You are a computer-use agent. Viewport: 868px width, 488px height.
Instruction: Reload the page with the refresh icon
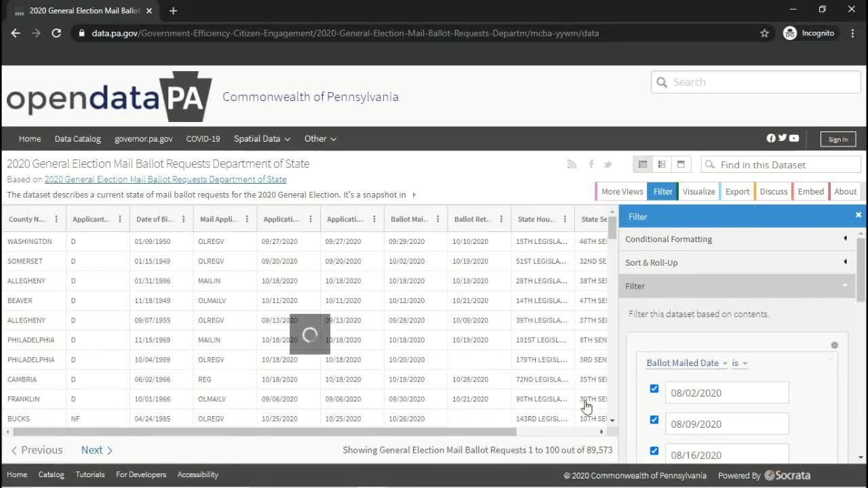(x=56, y=33)
